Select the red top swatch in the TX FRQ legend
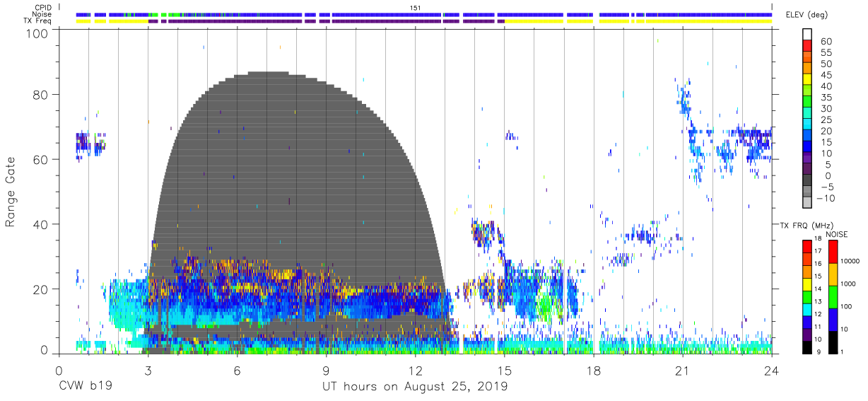 click(x=806, y=245)
